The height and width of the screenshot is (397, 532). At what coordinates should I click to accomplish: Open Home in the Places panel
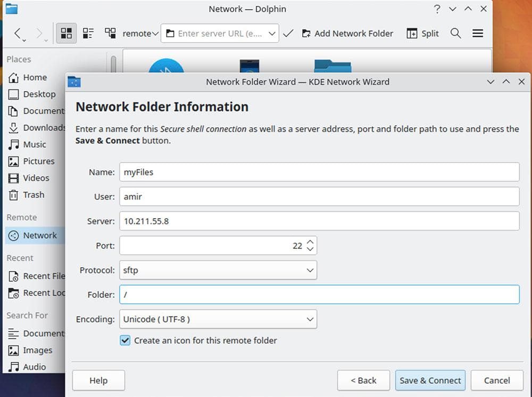(35, 78)
